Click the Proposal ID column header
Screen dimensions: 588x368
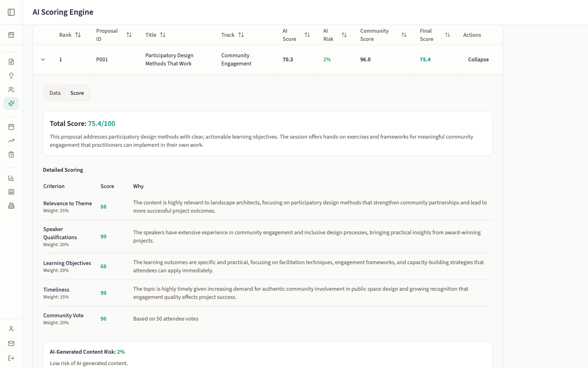pyautogui.click(x=107, y=35)
